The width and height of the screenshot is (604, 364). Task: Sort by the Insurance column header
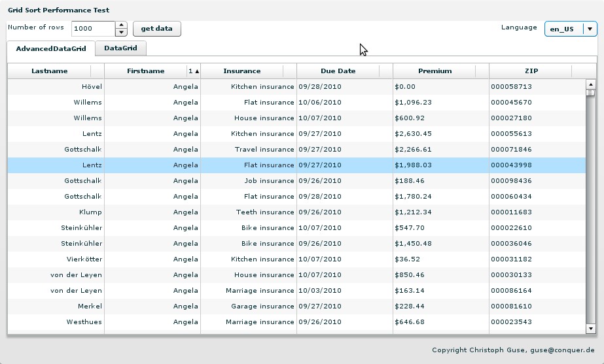(x=241, y=71)
